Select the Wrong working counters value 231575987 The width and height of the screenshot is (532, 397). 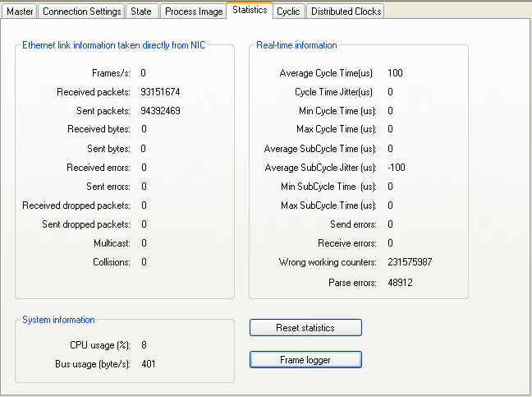click(x=410, y=262)
